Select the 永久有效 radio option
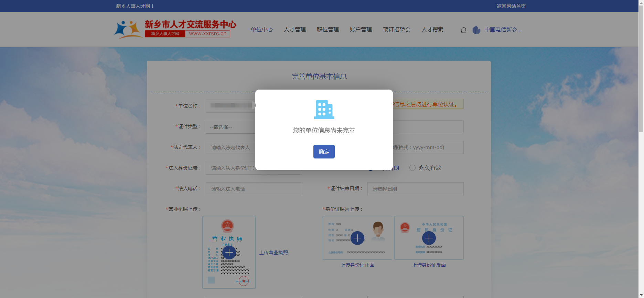This screenshot has width=644, height=298. [x=412, y=168]
